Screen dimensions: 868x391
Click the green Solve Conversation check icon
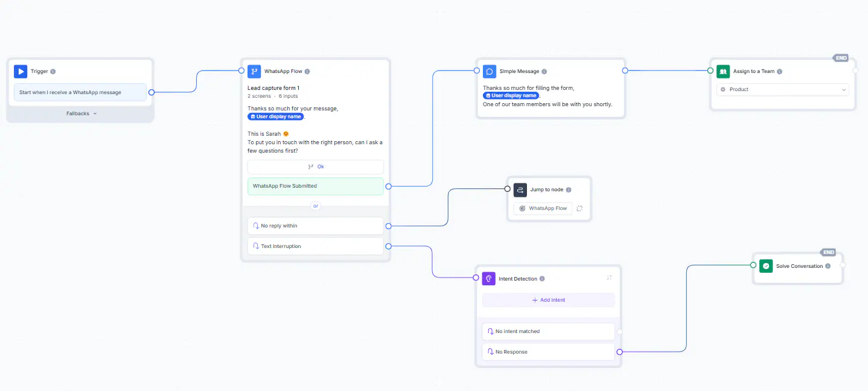(x=766, y=266)
